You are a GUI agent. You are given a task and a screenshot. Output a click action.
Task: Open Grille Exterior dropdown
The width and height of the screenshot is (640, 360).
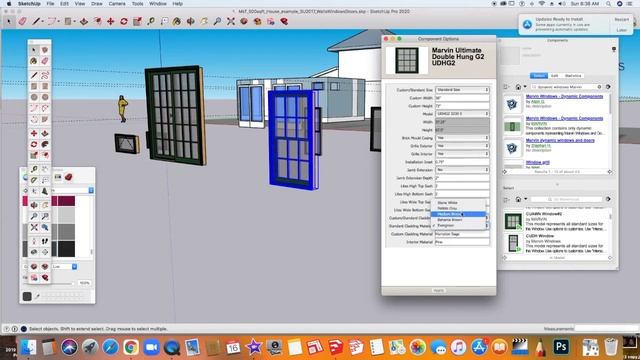462,146
